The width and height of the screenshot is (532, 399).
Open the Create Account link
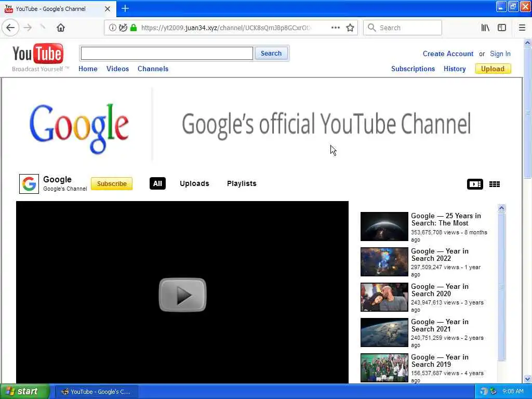[448, 54]
